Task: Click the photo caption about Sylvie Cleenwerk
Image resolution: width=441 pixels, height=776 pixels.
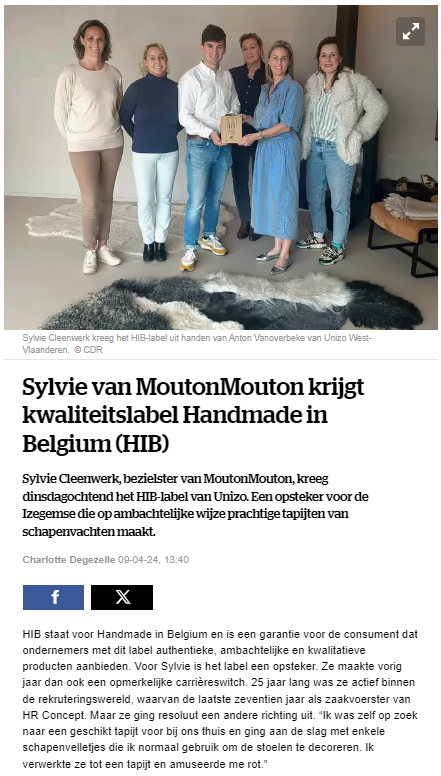Action: click(196, 343)
